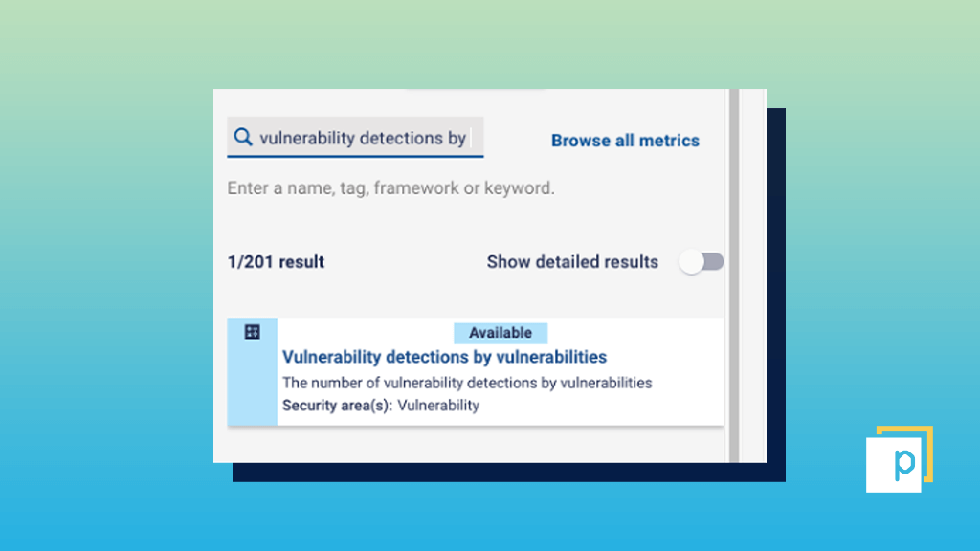The height and width of the screenshot is (551, 980).
Task: Click the '1/201 result' count text
Action: pos(276,262)
